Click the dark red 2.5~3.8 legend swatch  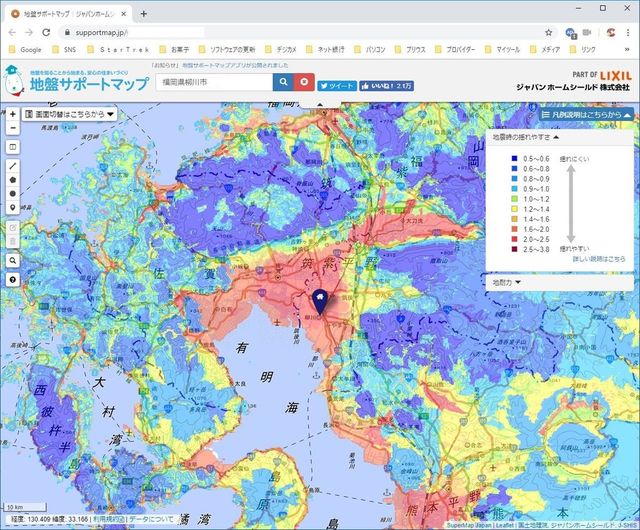coord(514,248)
